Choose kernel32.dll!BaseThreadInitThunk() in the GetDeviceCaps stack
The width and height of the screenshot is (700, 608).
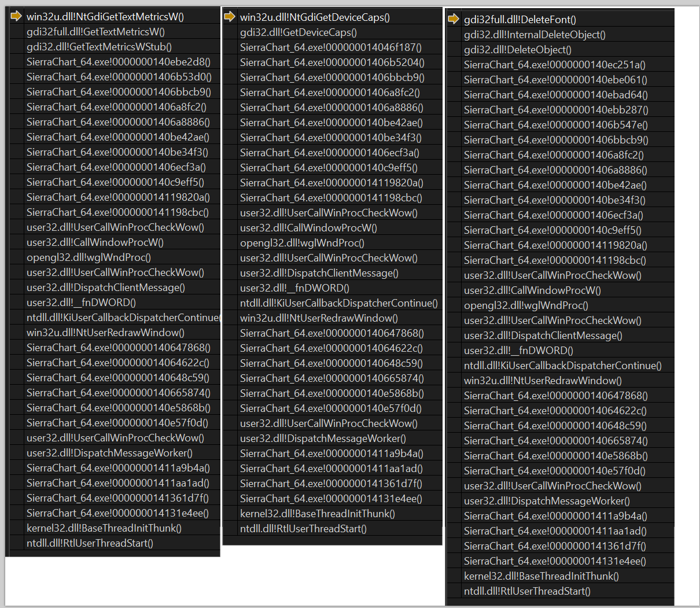click(318, 514)
